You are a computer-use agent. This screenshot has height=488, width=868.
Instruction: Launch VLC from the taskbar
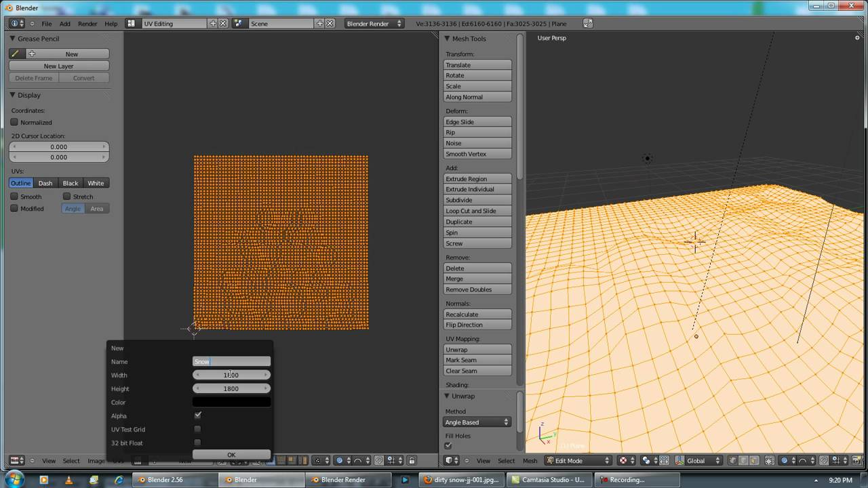68,480
